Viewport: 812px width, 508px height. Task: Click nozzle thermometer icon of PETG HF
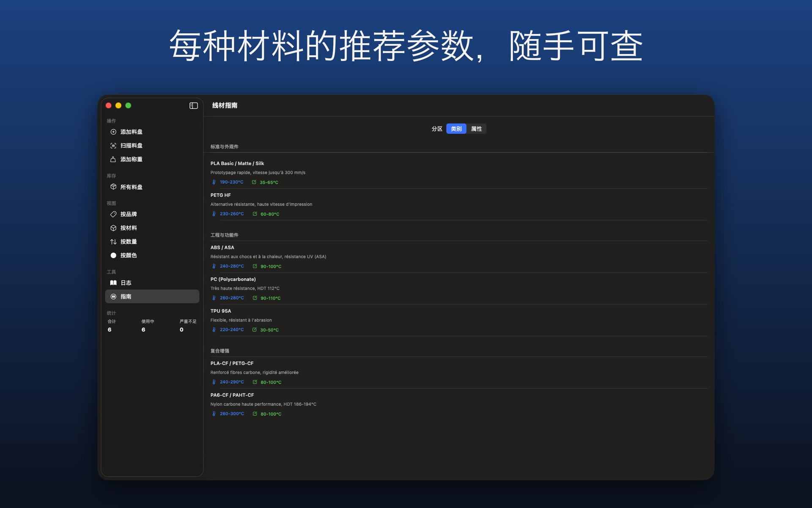click(x=214, y=214)
